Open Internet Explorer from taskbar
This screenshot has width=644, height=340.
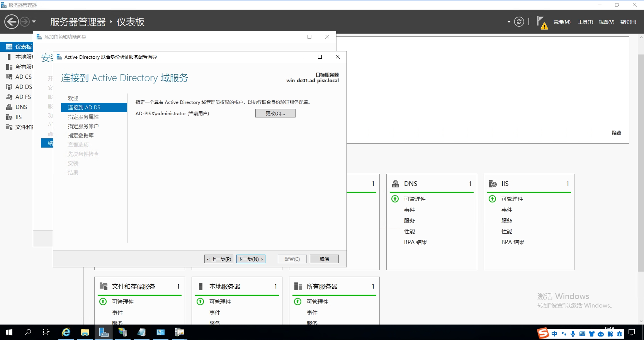click(66, 332)
